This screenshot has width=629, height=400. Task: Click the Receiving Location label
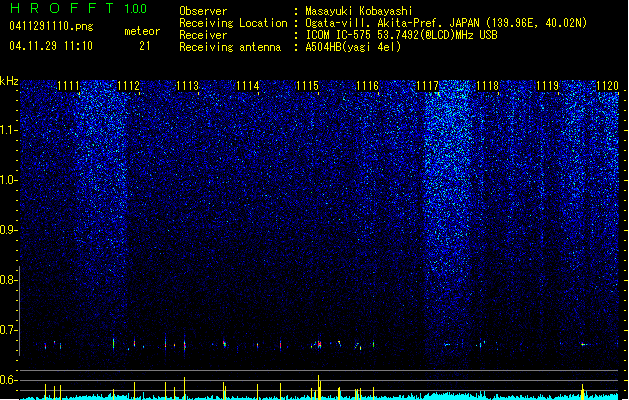coord(233,23)
